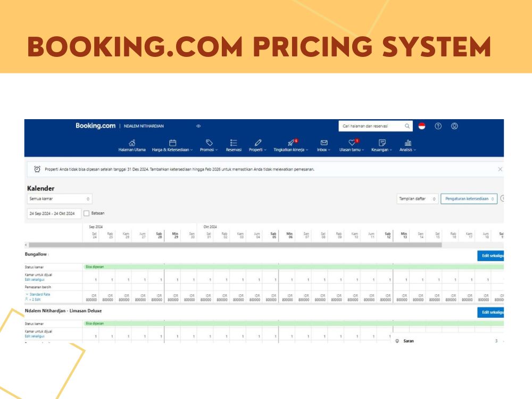Open Halaman Utama home icon

point(132,143)
